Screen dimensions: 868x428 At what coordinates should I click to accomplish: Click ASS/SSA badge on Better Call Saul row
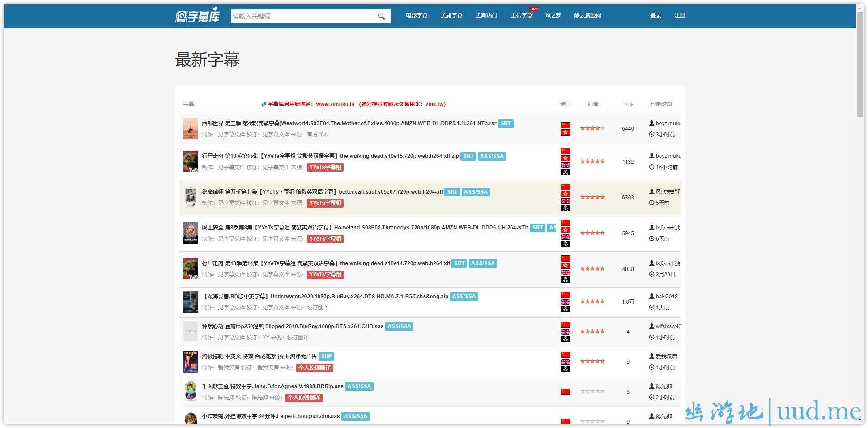476,192
